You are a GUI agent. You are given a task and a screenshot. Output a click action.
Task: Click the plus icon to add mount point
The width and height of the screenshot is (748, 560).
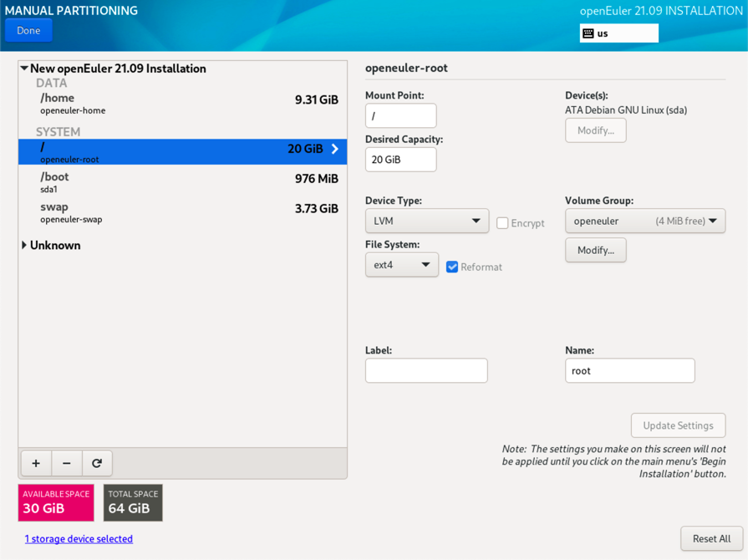[36, 463]
